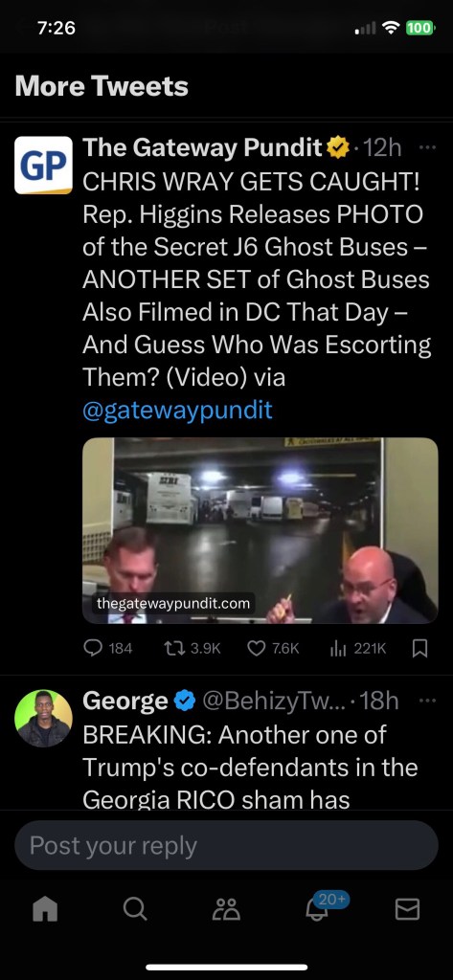The image size is (453, 980).
Task: Open more options on George's tweet
Action: 427,701
